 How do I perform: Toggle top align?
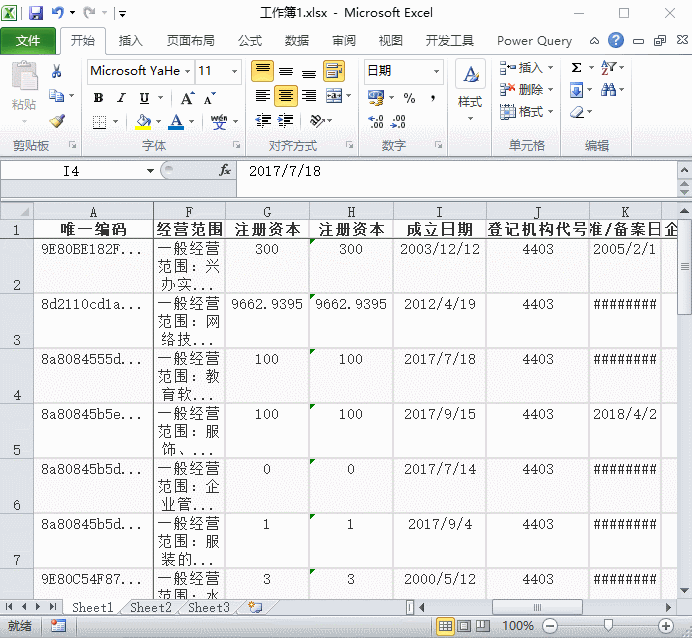(x=263, y=71)
